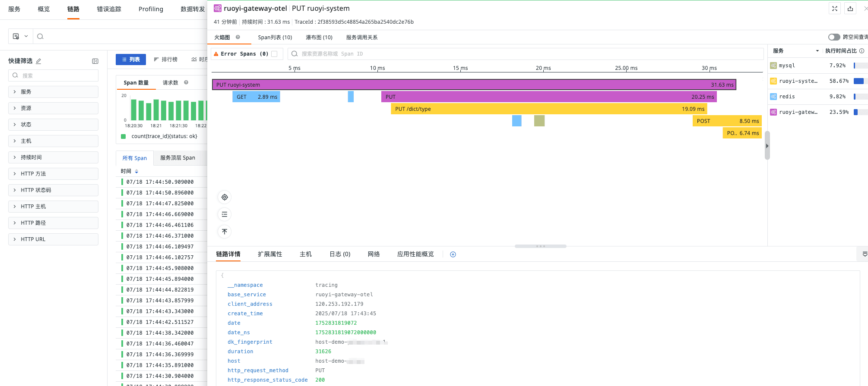868x386 pixels.
Task: Click the back-to-top arrow icon in flame graph
Action: tap(225, 232)
